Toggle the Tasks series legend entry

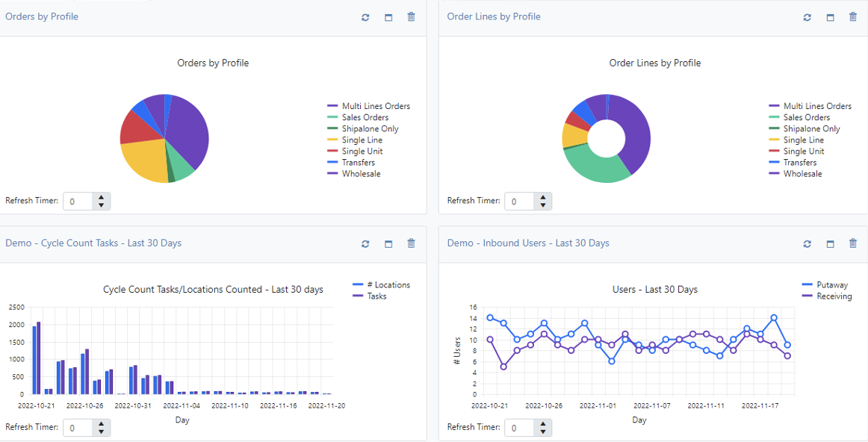pos(376,296)
